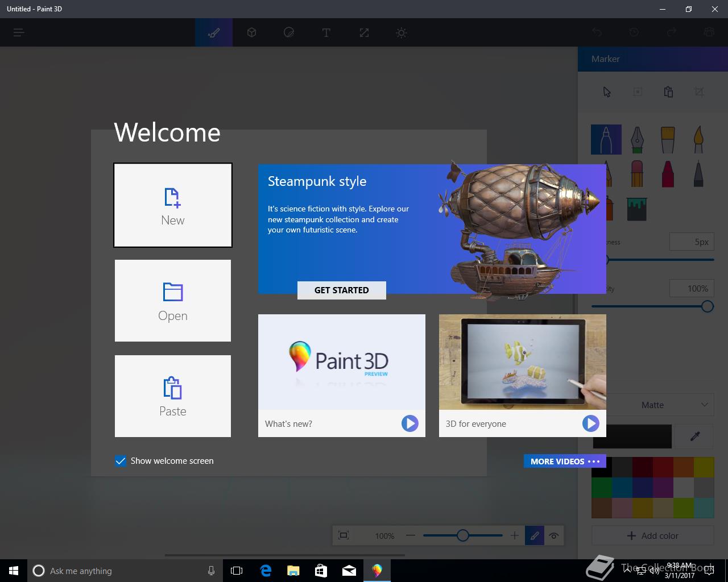Open Task View on the taskbar
This screenshot has width=728, height=582.
pyautogui.click(x=237, y=571)
